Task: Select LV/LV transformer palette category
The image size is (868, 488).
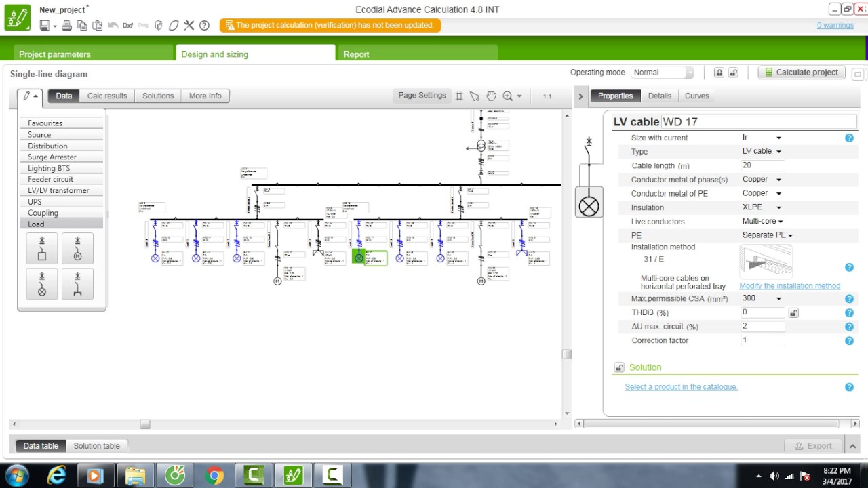Action: pyautogui.click(x=62, y=190)
